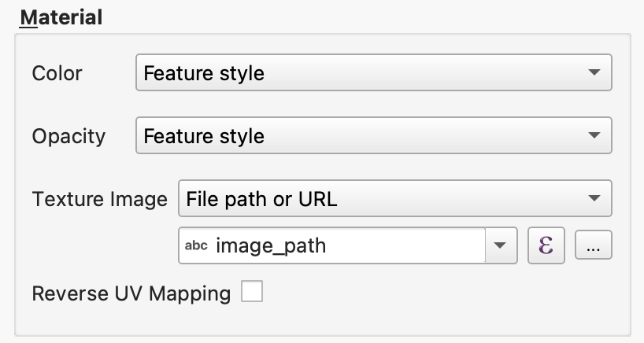The width and height of the screenshot is (644, 343).
Task: Open the Opacity combo box
Action: (373, 136)
